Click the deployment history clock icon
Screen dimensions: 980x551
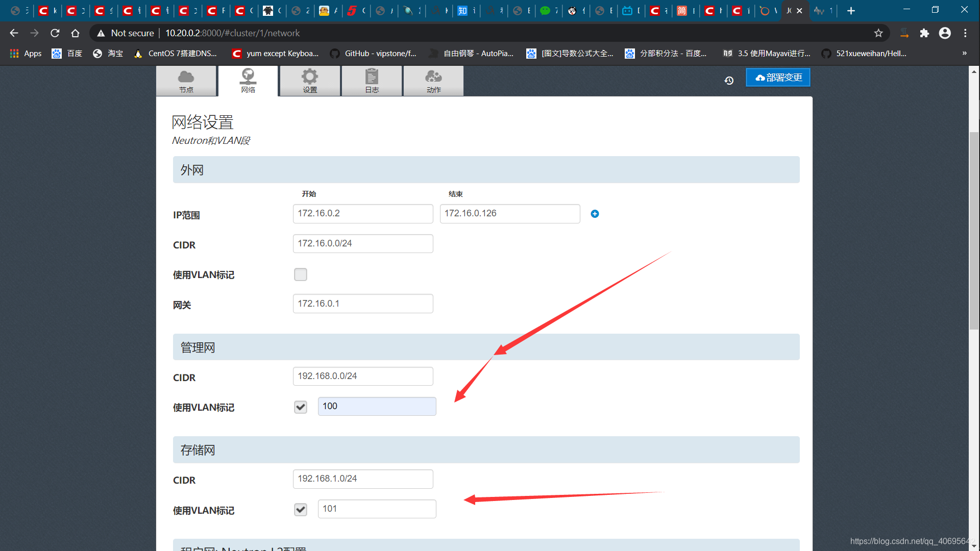click(x=729, y=81)
